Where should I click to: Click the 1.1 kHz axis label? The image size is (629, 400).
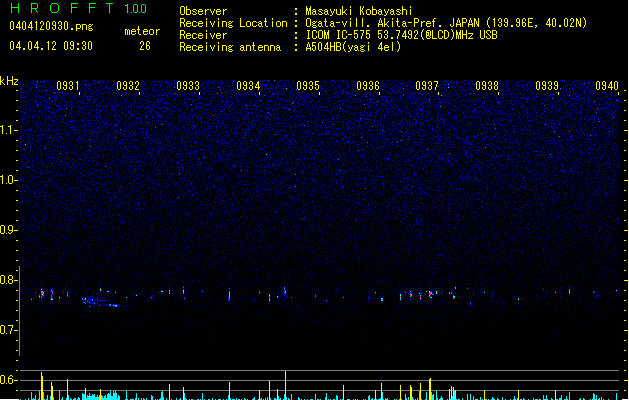click(9, 130)
